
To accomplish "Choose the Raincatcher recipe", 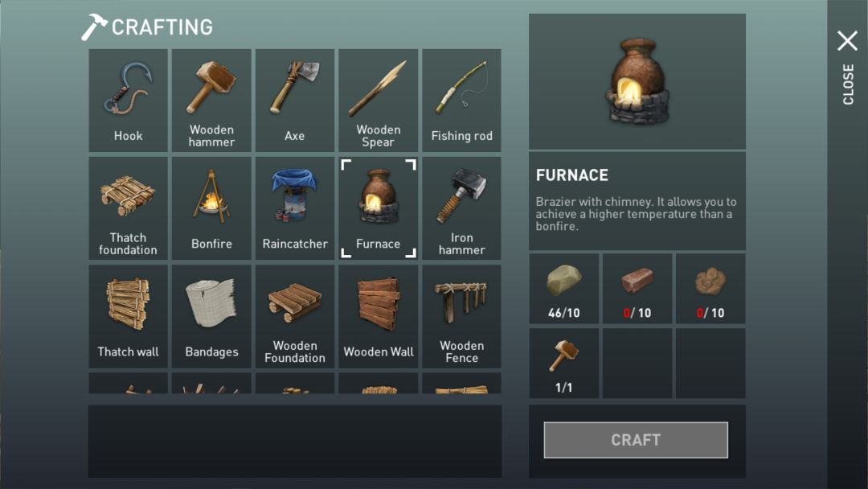I will point(294,208).
